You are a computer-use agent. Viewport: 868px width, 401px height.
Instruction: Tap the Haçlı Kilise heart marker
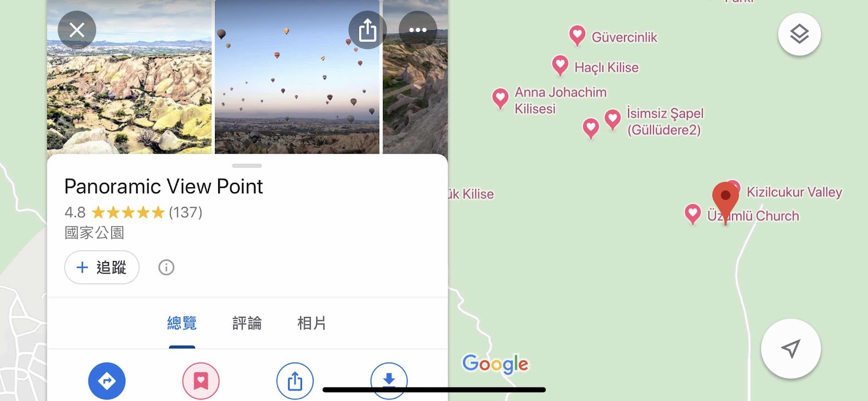click(560, 65)
